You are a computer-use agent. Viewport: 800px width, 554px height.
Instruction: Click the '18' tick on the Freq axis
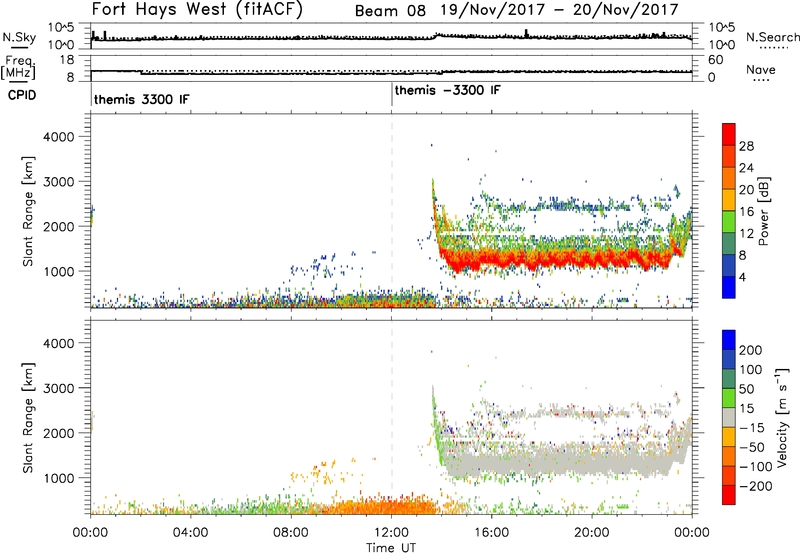[x=67, y=60]
